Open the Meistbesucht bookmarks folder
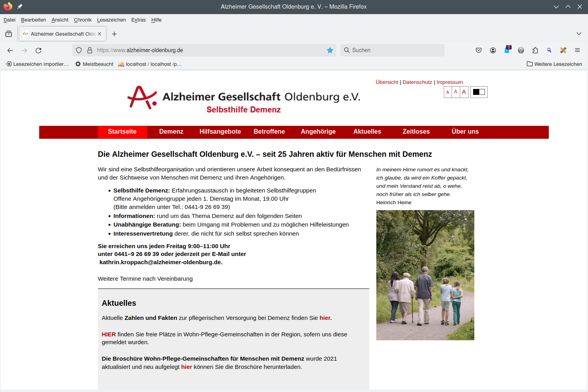The width and height of the screenshot is (588, 392). point(94,64)
